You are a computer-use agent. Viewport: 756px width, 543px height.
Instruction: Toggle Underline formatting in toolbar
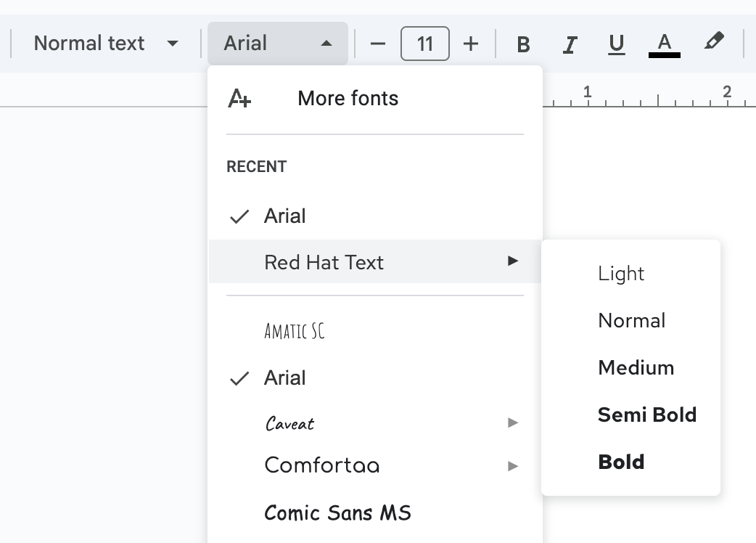617,44
